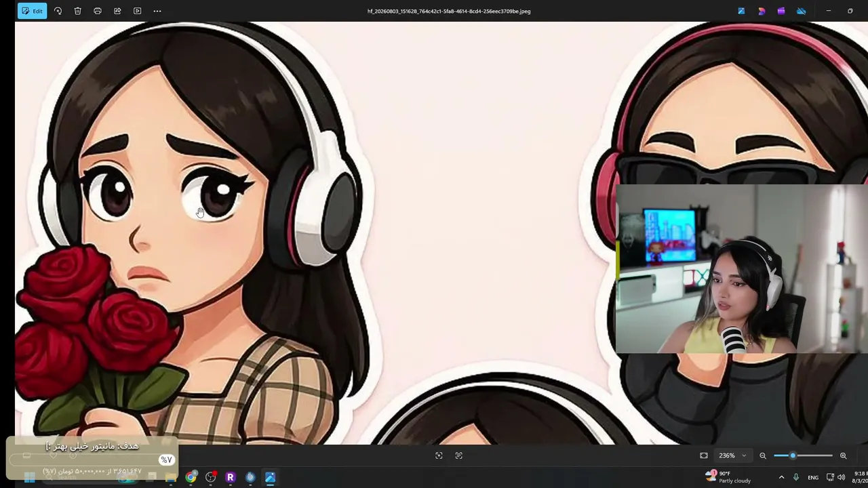This screenshot has height=488, width=868.
Task: Open the See more ellipsis menu
Action: (x=157, y=11)
